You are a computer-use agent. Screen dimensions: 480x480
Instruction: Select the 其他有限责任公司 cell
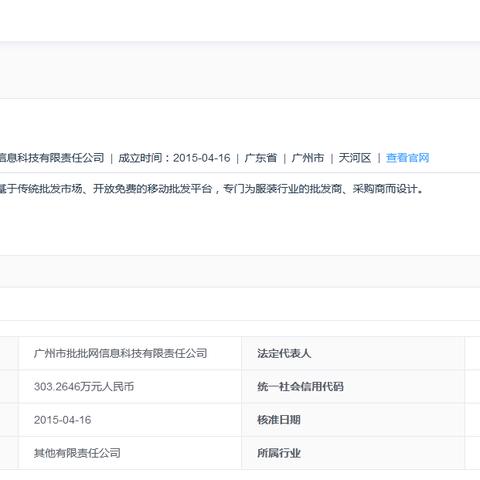coord(77,453)
